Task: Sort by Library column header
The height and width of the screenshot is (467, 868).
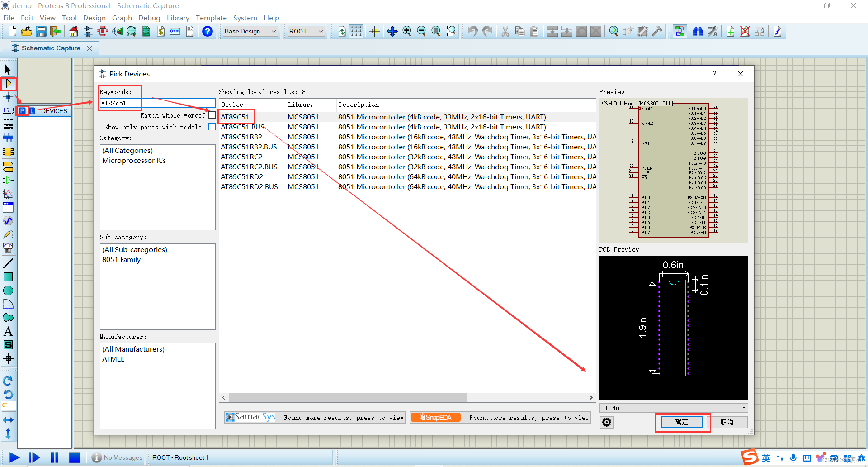Action: [311, 105]
